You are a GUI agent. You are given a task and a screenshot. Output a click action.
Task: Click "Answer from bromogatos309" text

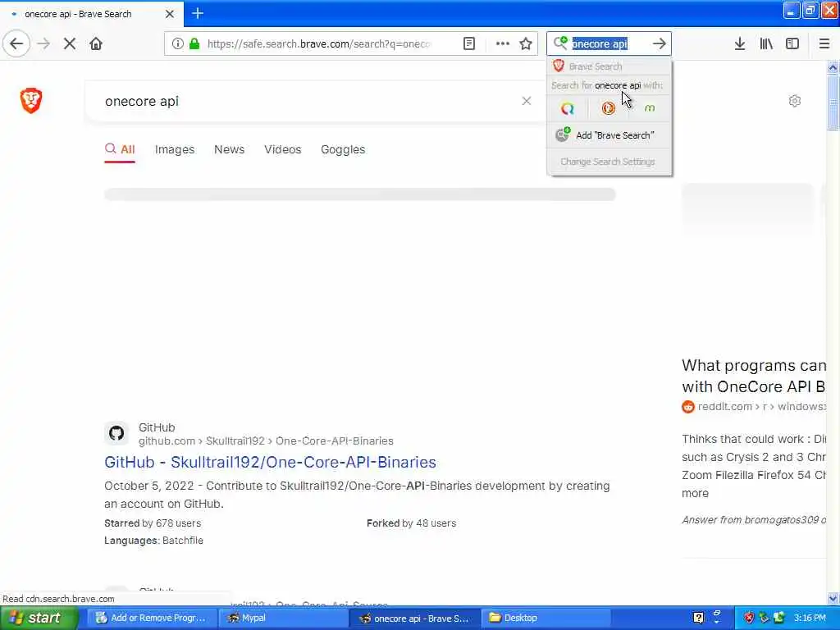[x=753, y=520]
